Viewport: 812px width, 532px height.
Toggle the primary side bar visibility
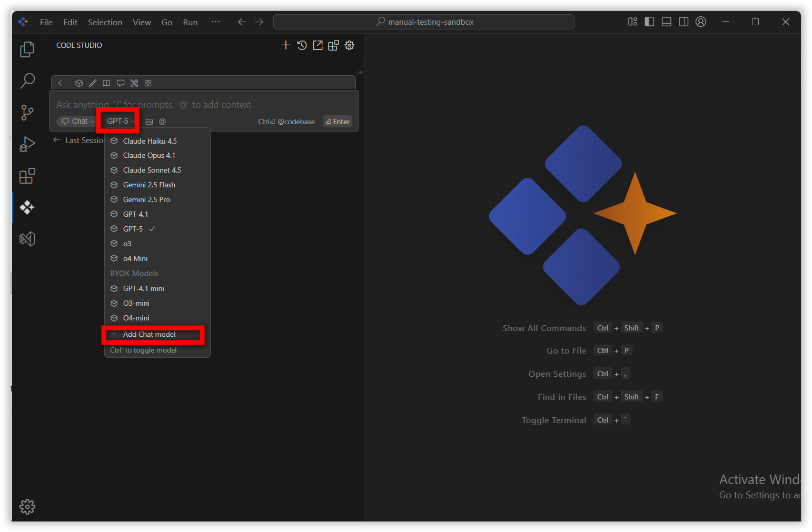pos(649,22)
